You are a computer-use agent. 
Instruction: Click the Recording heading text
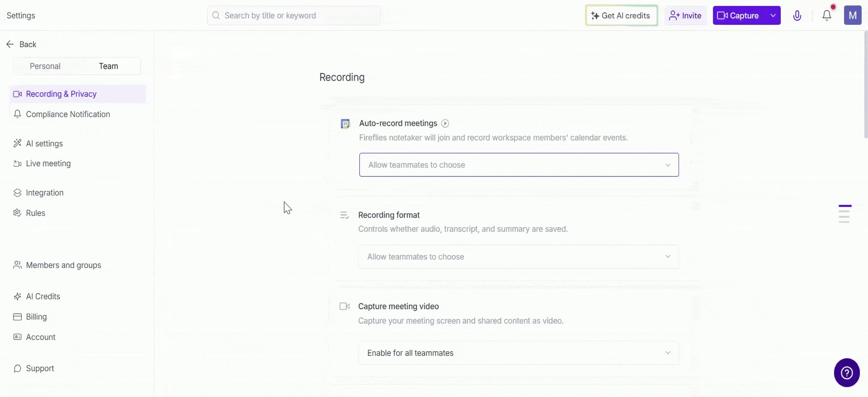342,77
